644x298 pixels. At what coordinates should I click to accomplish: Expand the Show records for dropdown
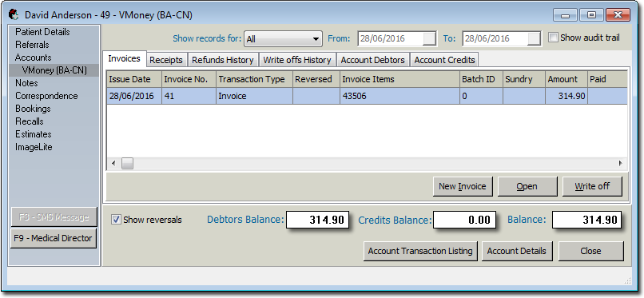[283, 39]
